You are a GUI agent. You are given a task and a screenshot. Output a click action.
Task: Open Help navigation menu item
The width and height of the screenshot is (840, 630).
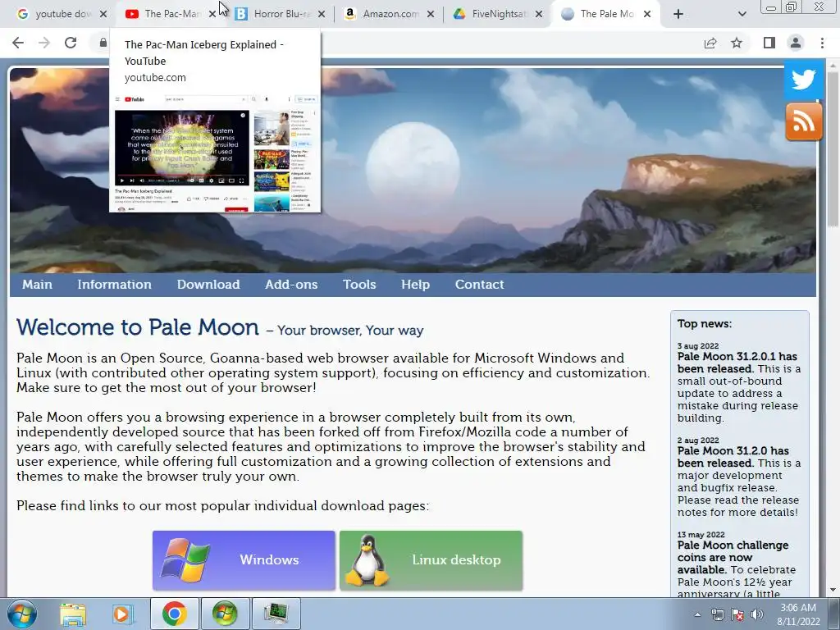click(x=415, y=285)
